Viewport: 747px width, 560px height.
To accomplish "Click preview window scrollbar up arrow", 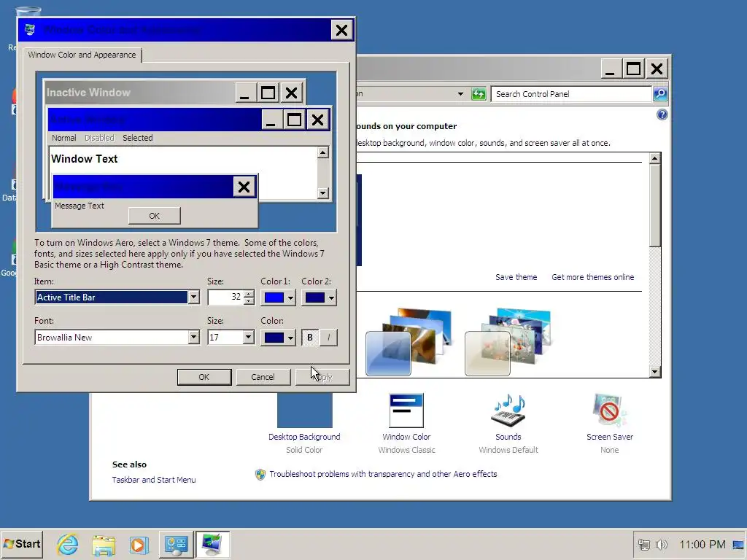I will tap(322, 152).
